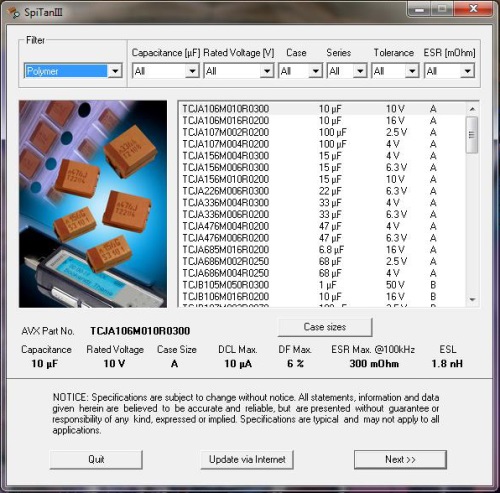Image resolution: width=500 pixels, height=493 pixels.
Task: Select part TCJA685M016R0200 in the list
Action: (322, 250)
